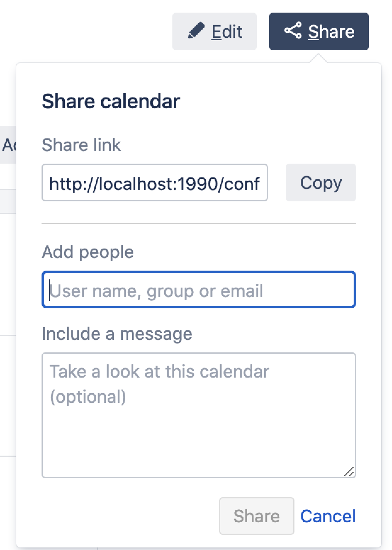Select the localhost share link field
The image size is (392, 550).
(154, 182)
